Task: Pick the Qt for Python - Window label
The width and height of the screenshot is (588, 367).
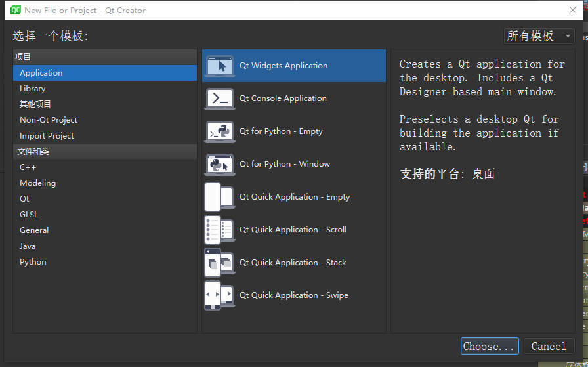Action: [x=285, y=164]
